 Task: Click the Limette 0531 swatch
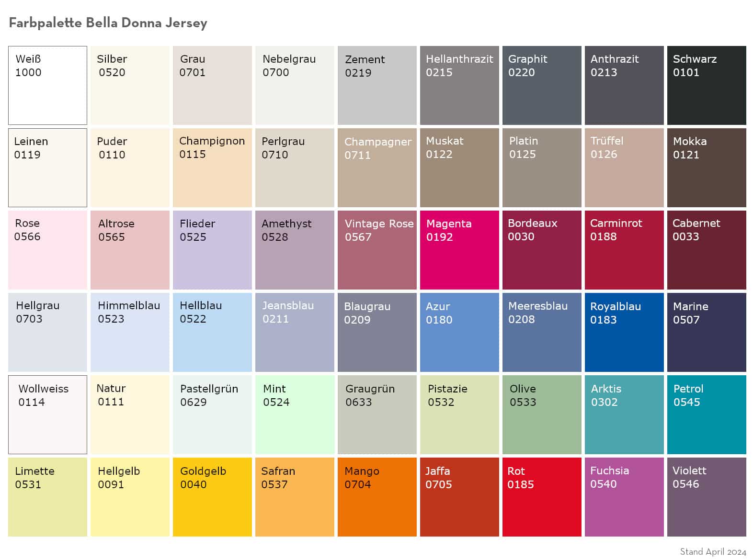[47, 497]
